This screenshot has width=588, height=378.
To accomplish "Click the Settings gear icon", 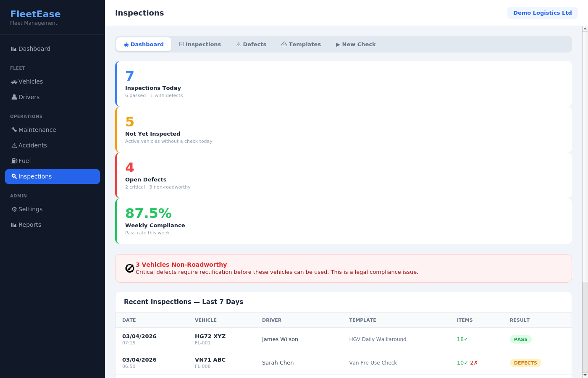I will 14,209.
